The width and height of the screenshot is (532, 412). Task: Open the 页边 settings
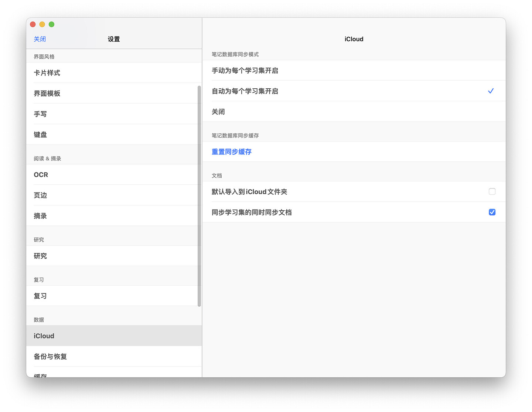[x=114, y=195]
